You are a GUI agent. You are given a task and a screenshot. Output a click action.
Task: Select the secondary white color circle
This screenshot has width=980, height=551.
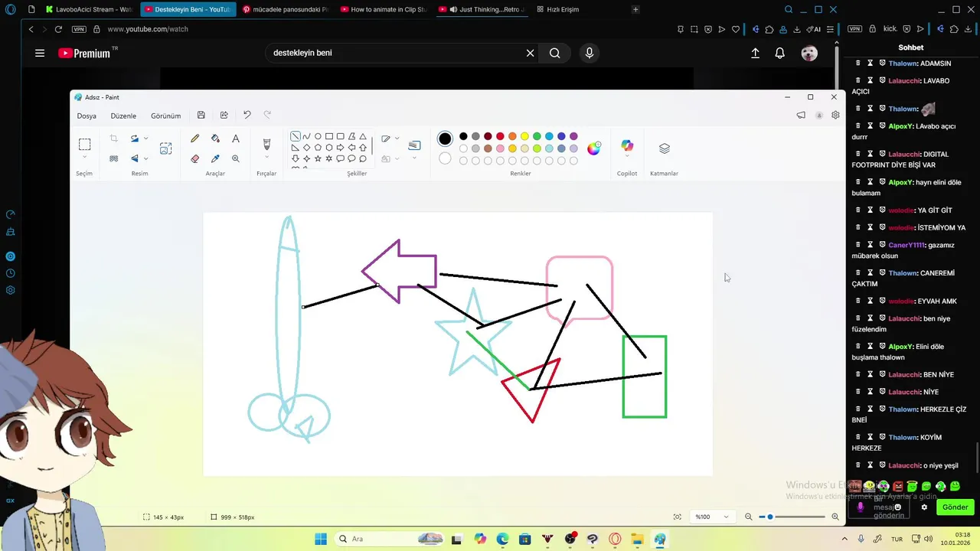[x=445, y=158]
